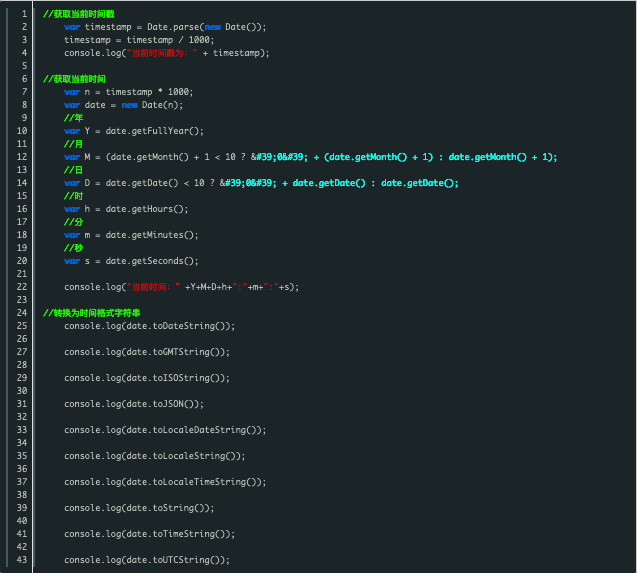637x573 pixels.
Task: Click the 'var M = (date.getMonth()' line
Action: (310, 157)
